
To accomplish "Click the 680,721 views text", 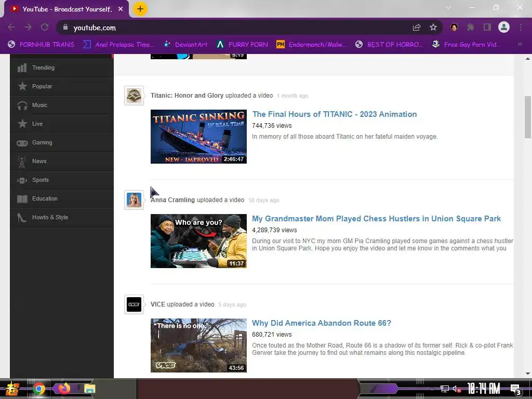I will click(x=272, y=335).
